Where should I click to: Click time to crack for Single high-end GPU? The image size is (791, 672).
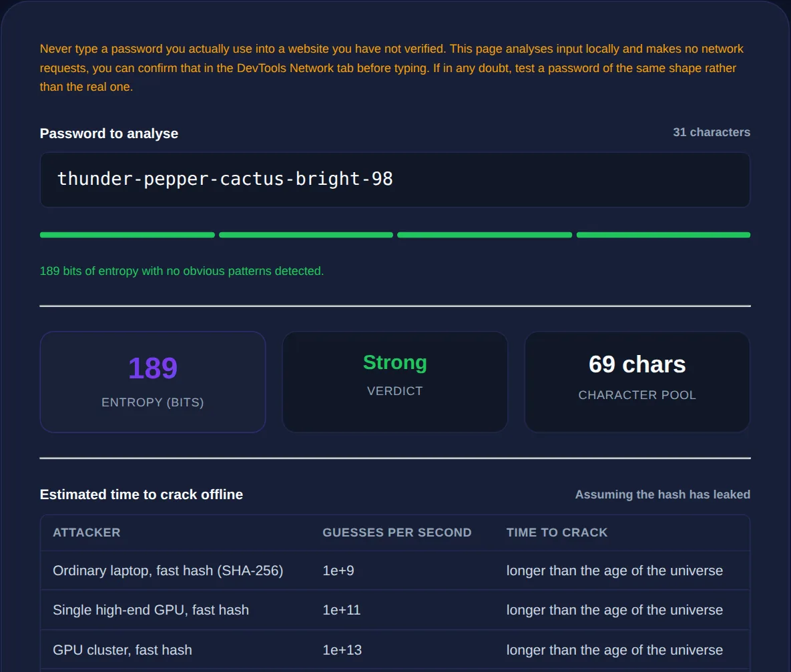coord(614,610)
